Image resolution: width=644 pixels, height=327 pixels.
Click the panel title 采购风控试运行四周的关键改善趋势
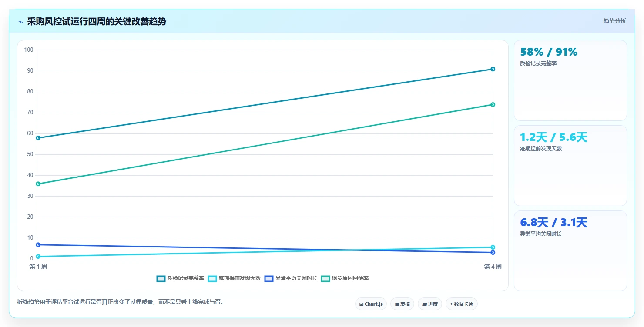(x=97, y=21)
